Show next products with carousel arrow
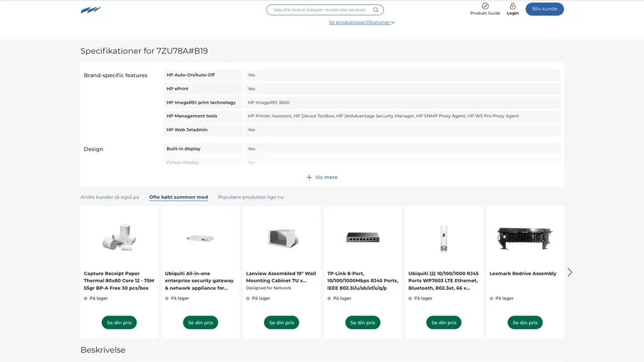 point(570,273)
